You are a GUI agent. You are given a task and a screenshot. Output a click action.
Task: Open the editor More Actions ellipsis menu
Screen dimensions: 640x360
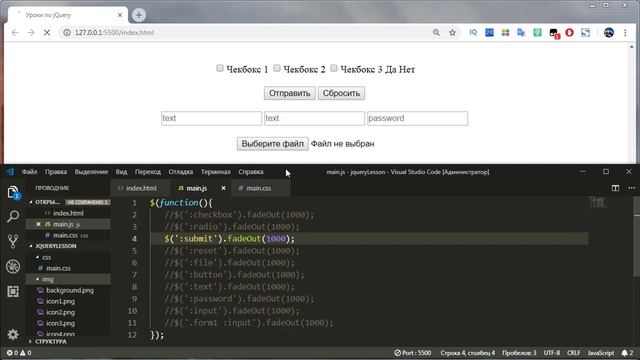click(x=631, y=188)
